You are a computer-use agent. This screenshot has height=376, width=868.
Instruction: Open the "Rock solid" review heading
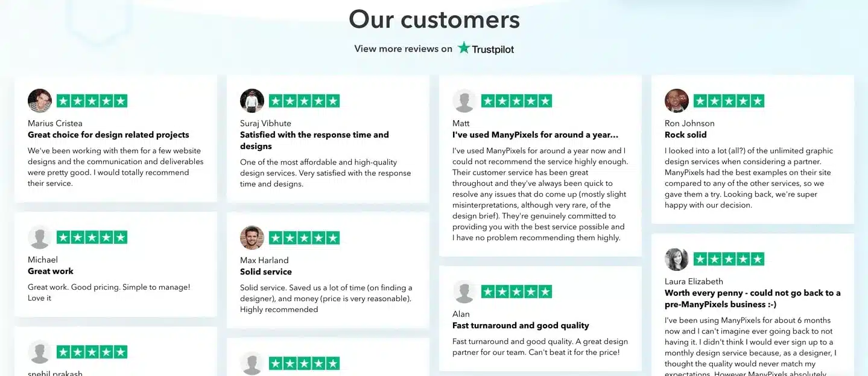click(x=685, y=135)
